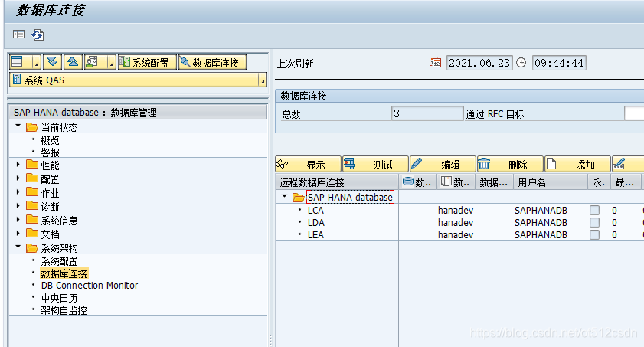This screenshot has width=644, height=347.
Task: Click the 测试 connection button
Action: pos(375,164)
